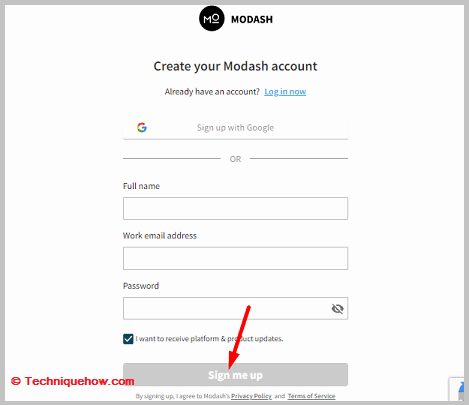Click the Full name label
Screen dimensions: 469x405
tap(141, 186)
